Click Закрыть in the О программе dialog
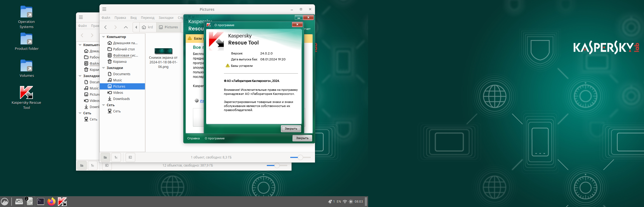 click(291, 129)
